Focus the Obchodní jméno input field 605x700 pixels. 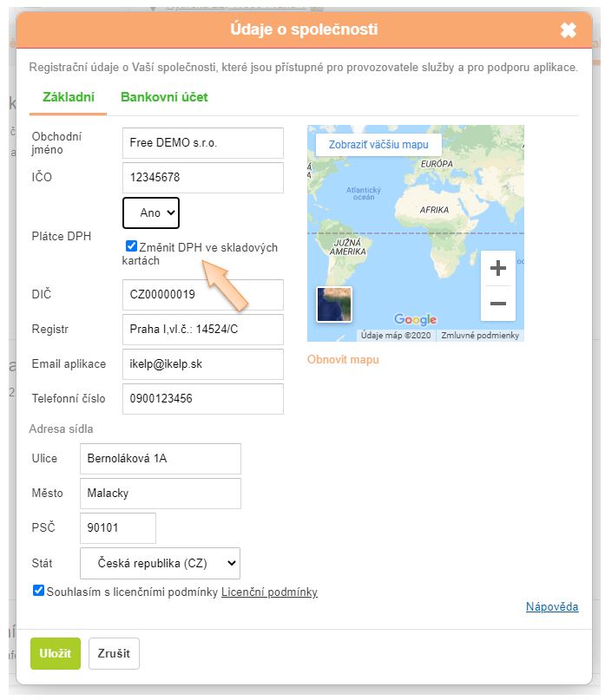click(x=203, y=143)
